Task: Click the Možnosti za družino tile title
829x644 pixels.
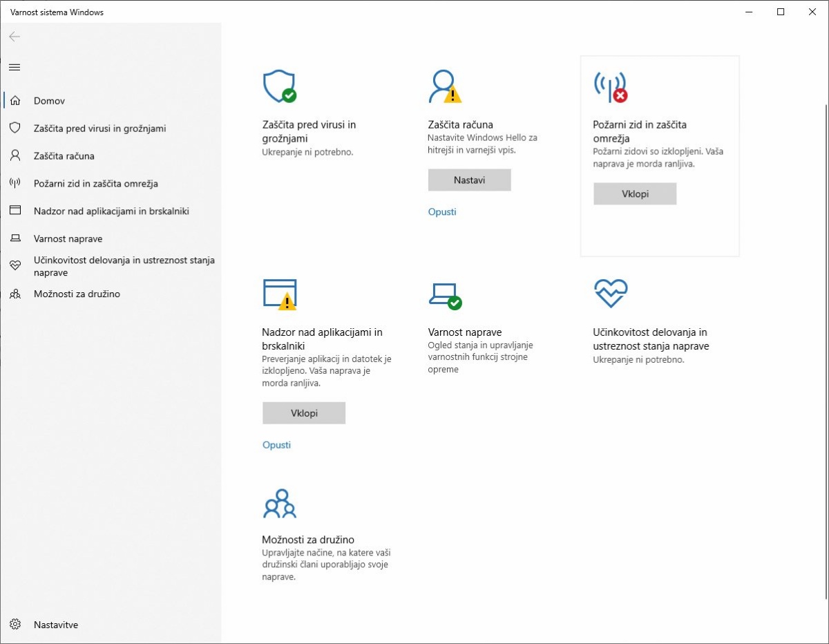Action: point(308,540)
